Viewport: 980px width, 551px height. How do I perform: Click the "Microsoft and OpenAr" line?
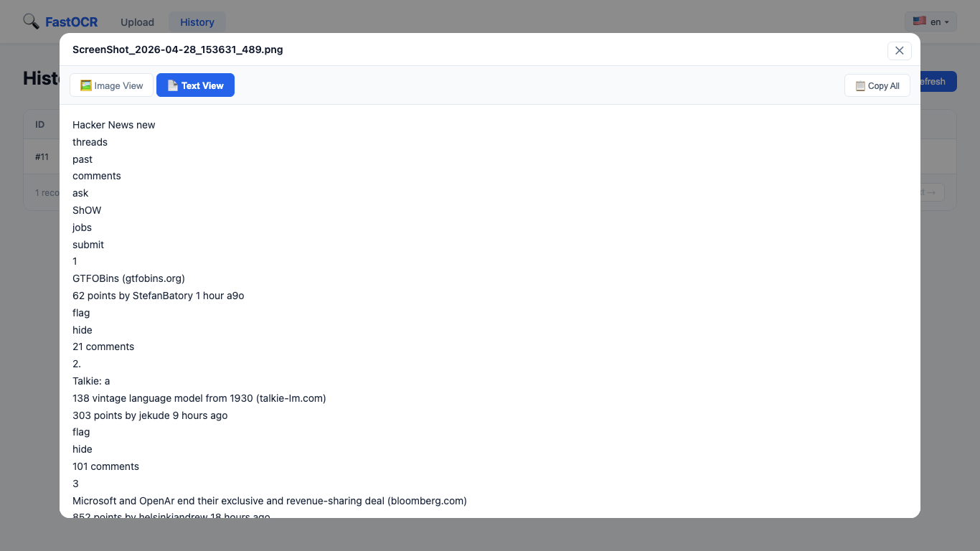point(270,501)
